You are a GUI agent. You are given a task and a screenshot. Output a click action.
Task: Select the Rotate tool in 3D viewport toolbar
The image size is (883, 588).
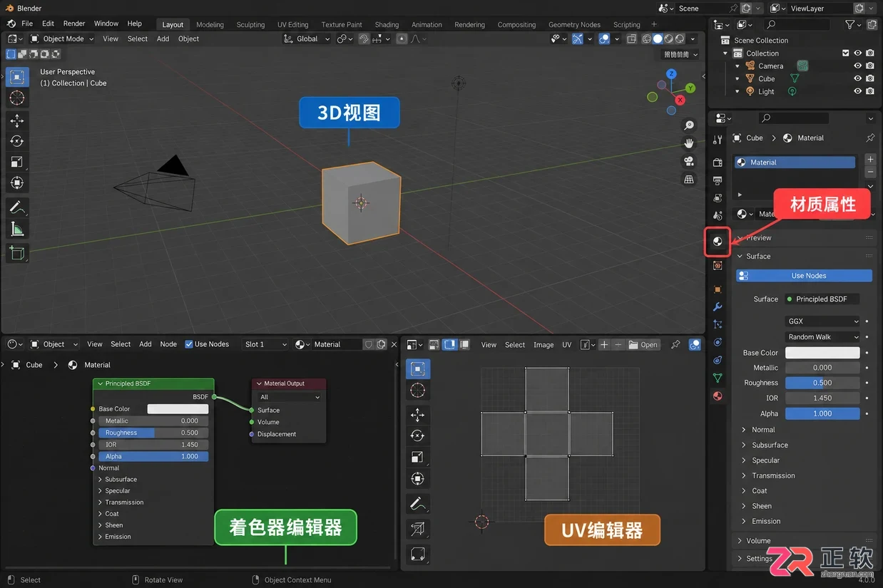[x=17, y=141]
